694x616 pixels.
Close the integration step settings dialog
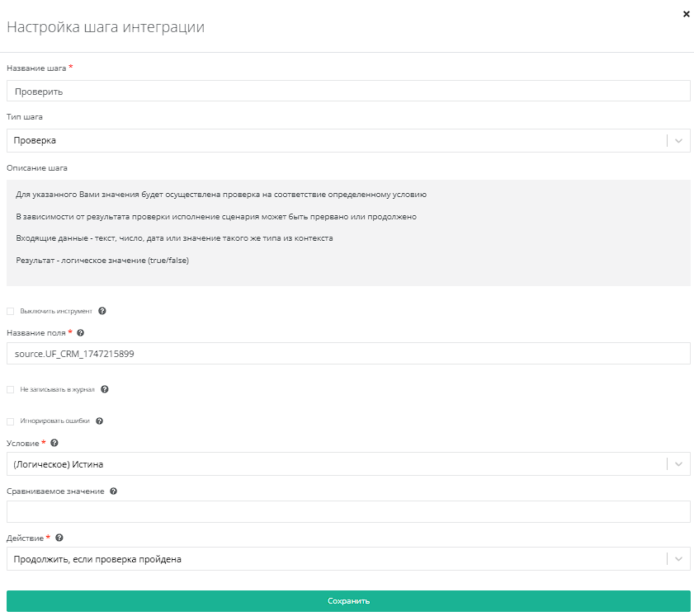point(687,14)
